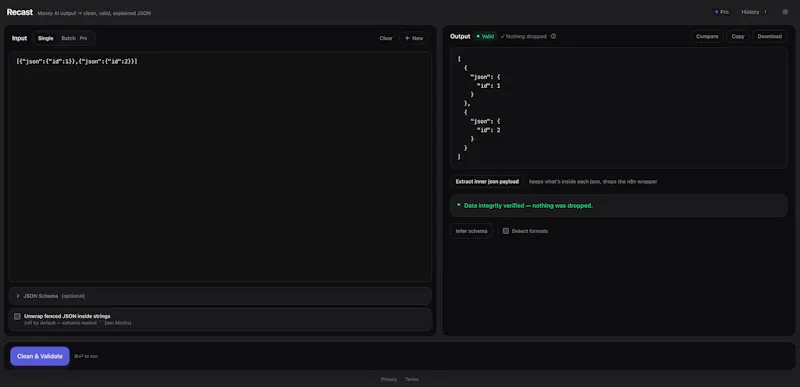Screen dimensions: 800x387
Task: Click Infer schema
Action: 471,231
